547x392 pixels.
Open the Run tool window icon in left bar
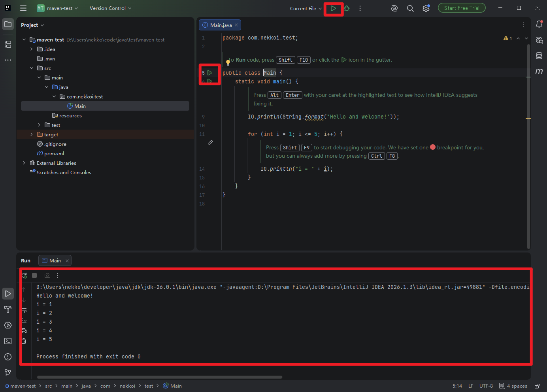(8, 294)
